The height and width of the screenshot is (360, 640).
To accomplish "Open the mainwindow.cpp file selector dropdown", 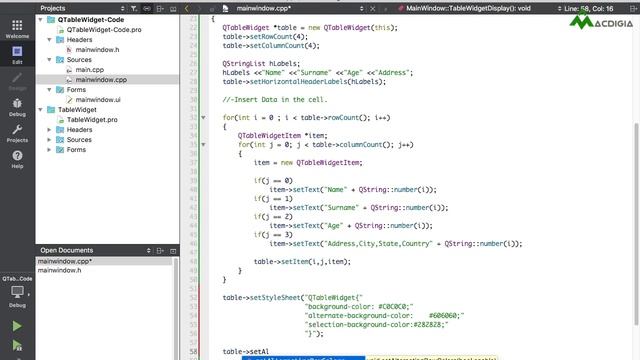I will coord(361,8).
